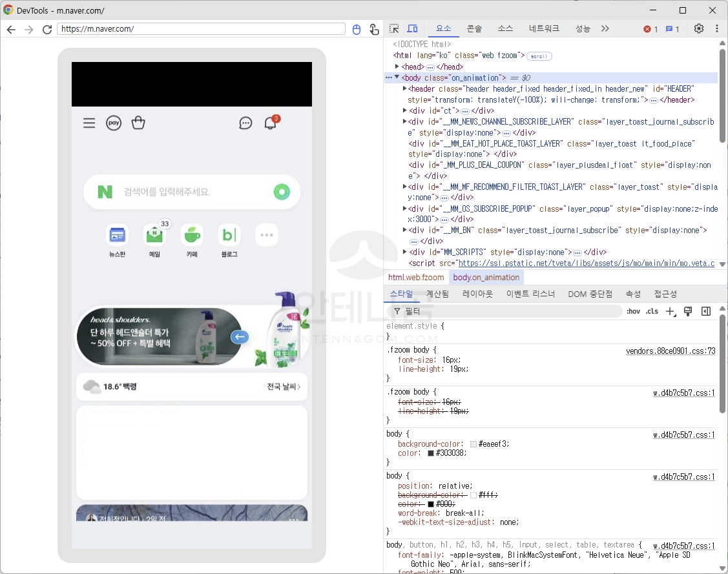728x574 pixels.
Task: Expand the MF_RECOMMEND_FILTER_TOAST_LAYER div
Action: [404, 187]
